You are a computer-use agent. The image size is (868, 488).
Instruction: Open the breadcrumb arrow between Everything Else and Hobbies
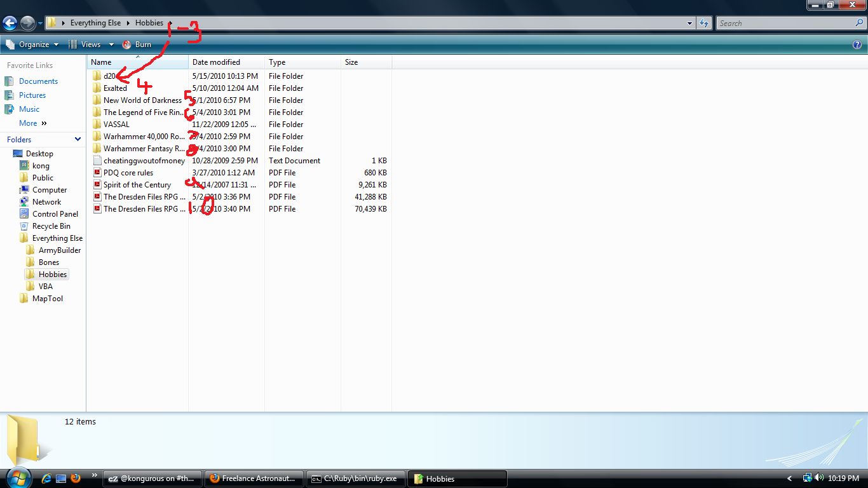coord(128,23)
